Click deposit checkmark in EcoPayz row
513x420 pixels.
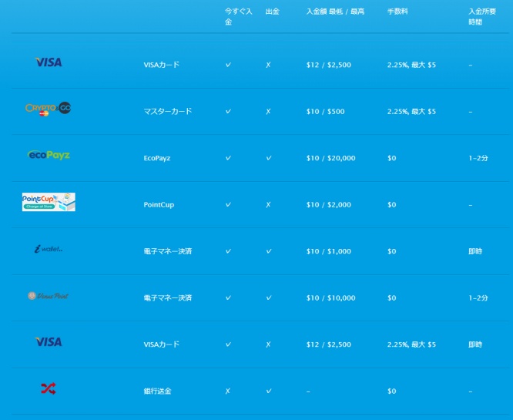228,158
